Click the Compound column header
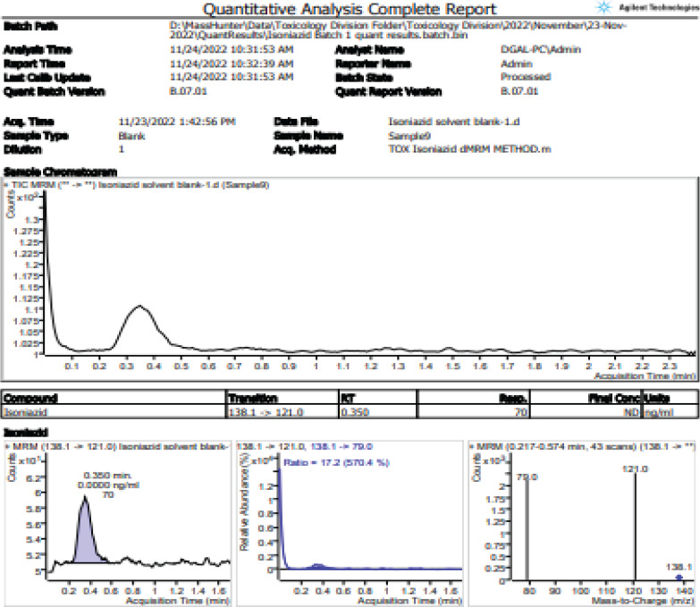This screenshot has height=607, width=700. 31,399
